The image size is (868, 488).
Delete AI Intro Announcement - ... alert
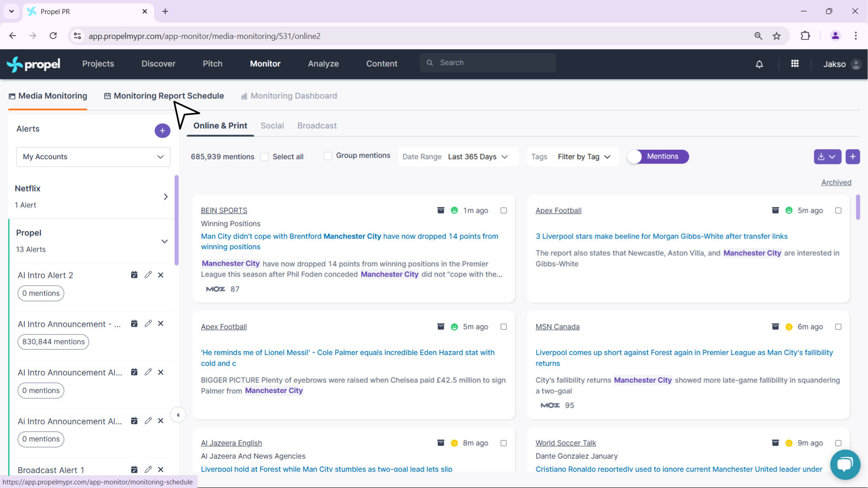point(160,324)
